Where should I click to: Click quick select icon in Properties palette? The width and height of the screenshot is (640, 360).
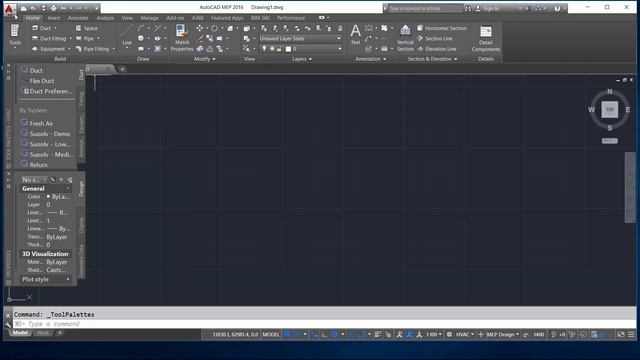(x=70, y=180)
